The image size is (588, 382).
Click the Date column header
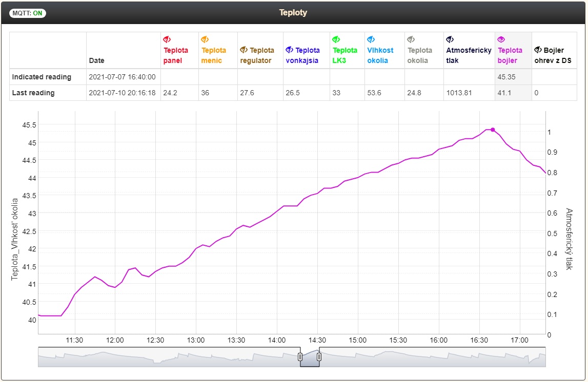(x=96, y=60)
